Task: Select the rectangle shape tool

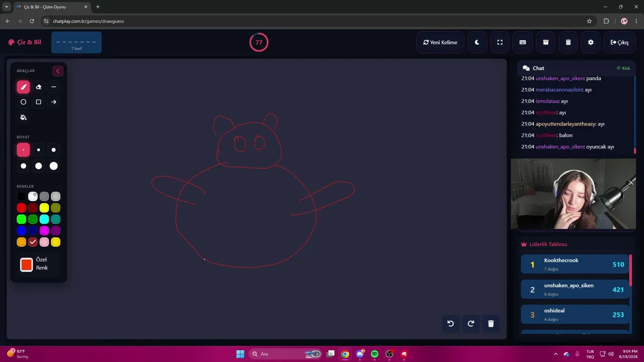Action: [39, 102]
